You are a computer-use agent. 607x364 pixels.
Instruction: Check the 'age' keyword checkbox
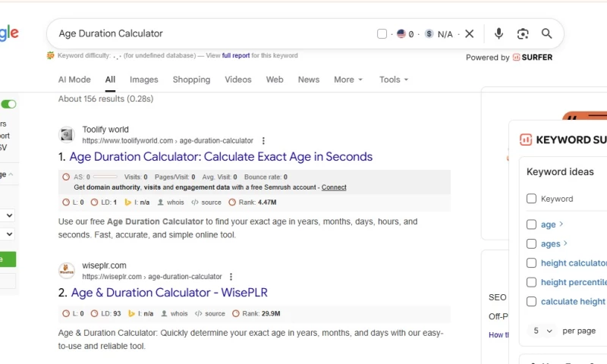(x=532, y=224)
